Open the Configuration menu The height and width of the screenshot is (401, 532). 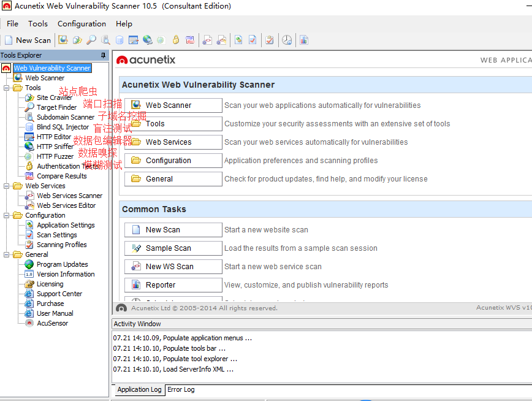point(82,24)
